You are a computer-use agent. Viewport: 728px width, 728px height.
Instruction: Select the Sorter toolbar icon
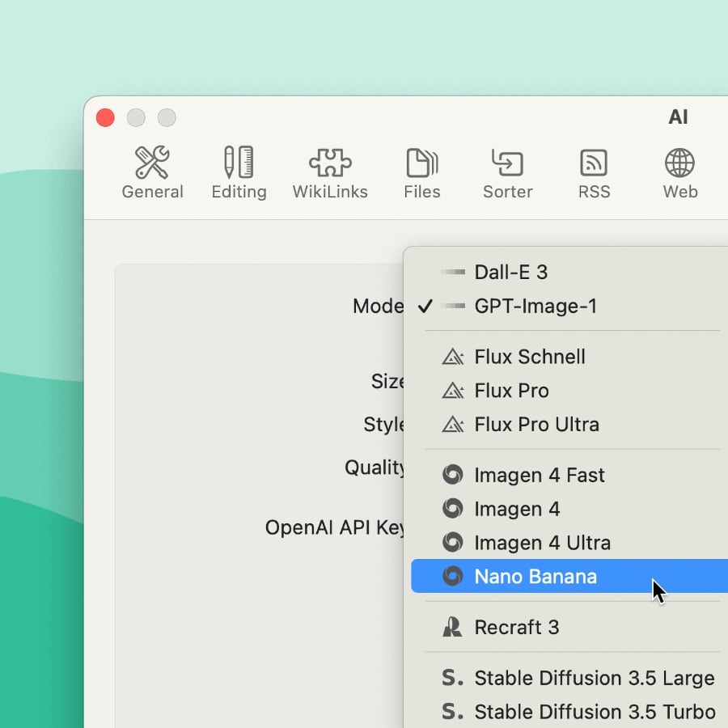click(507, 173)
